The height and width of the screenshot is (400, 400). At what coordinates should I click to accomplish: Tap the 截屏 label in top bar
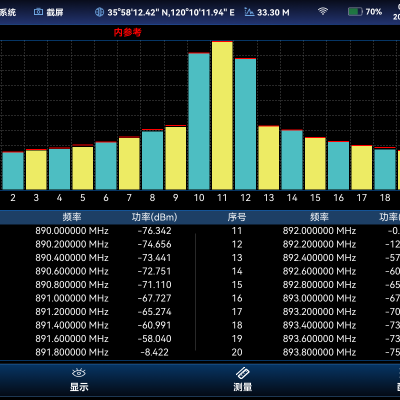55,13
